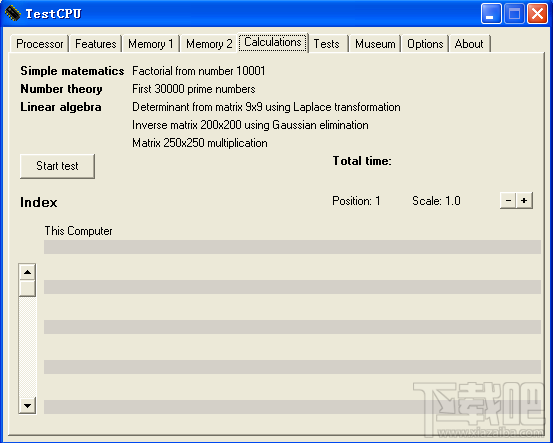
Task: Click the index scrollbar thumb
Action: (x=27, y=288)
